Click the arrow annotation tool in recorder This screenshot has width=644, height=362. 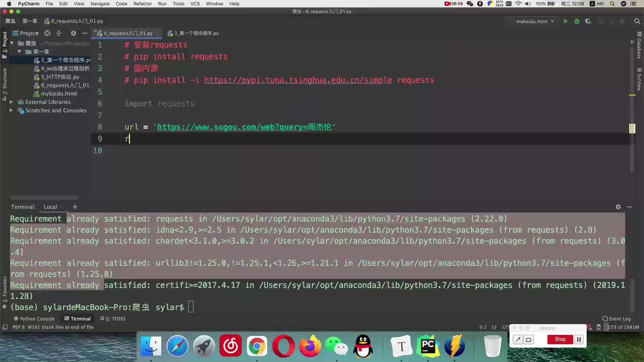pos(518,340)
